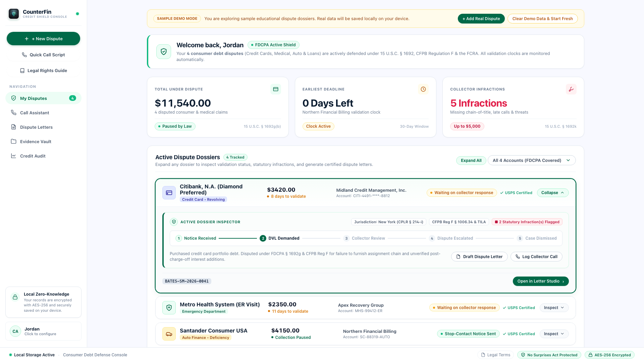Expand the Metro Health System Inspect dropdown
This screenshot has width=644, height=362.
point(554,308)
